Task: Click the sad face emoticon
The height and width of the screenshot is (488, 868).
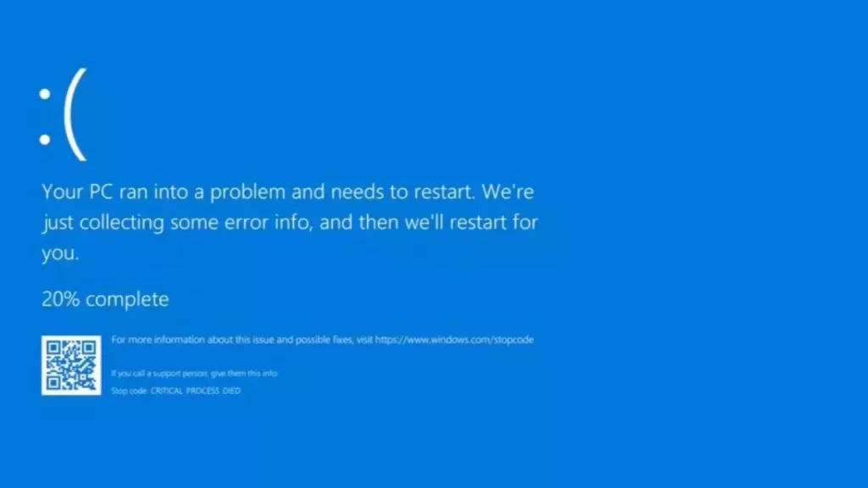Action: pyautogui.click(x=63, y=114)
